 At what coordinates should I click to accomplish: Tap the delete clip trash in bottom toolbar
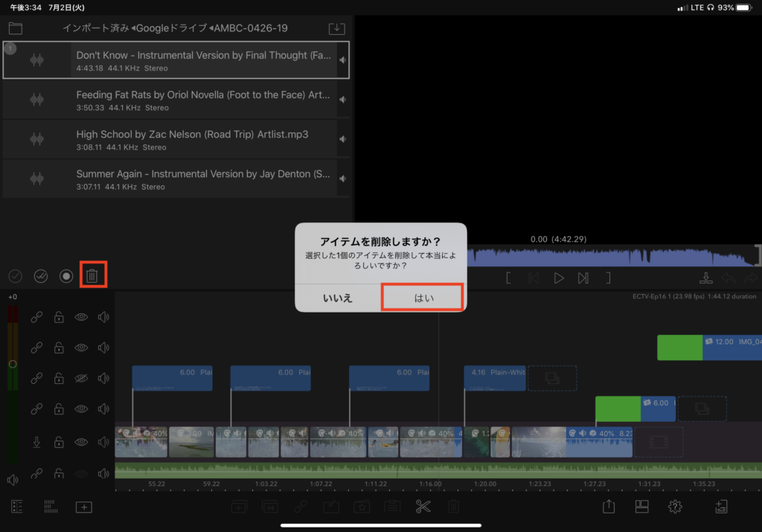(453, 507)
